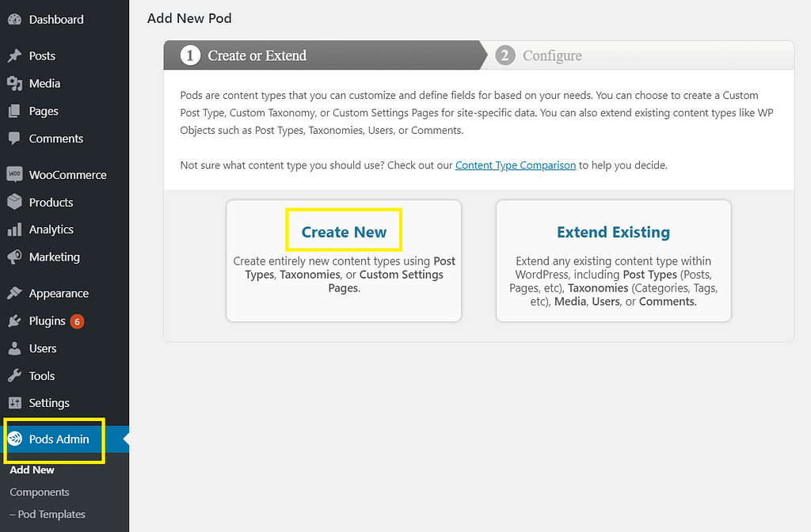Image resolution: width=811 pixels, height=532 pixels.
Task: Select Components under Pods Admin
Action: pos(37,492)
